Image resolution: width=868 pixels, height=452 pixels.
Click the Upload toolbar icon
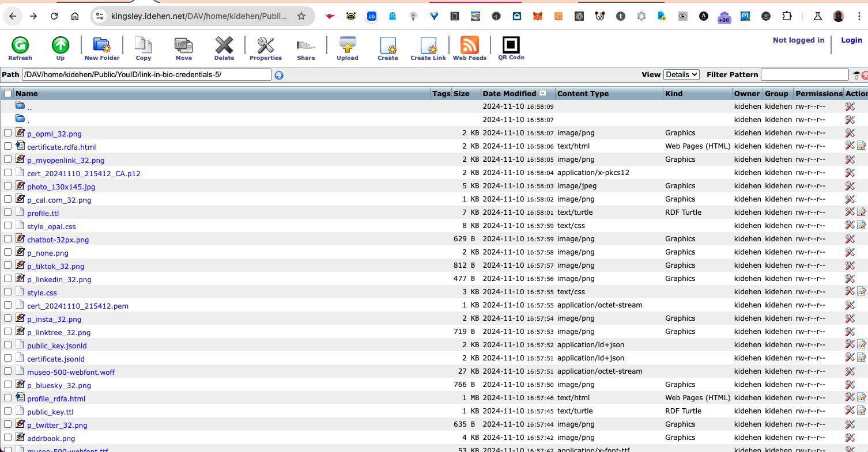tap(348, 48)
